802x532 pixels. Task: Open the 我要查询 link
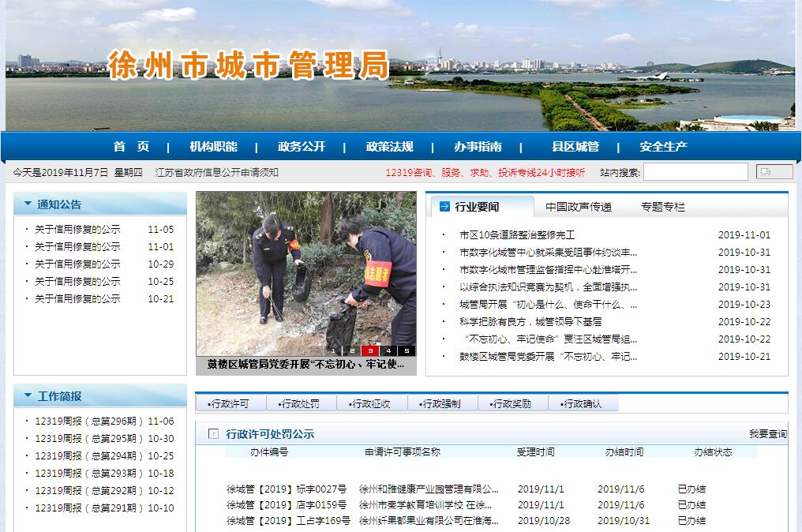click(x=767, y=434)
